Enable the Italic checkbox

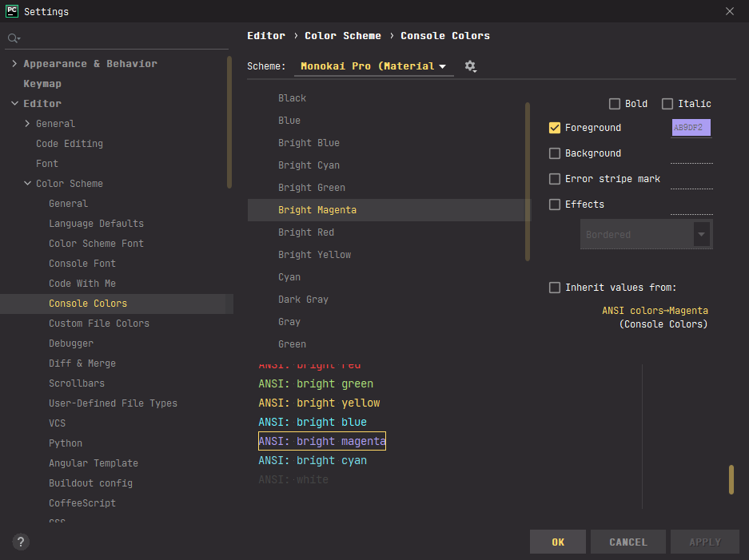pos(667,104)
